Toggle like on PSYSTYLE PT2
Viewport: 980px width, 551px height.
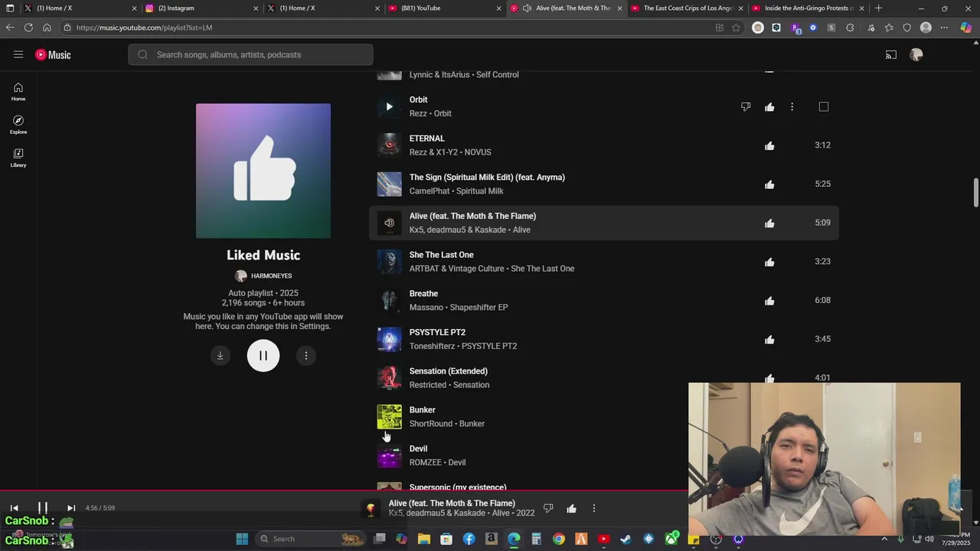(769, 340)
